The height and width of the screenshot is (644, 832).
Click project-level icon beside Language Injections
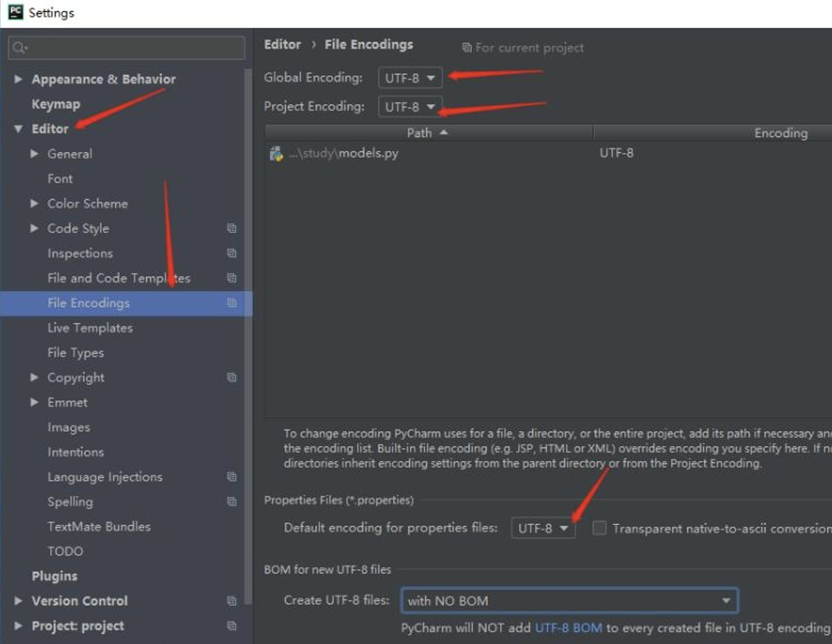(x=232, y=477)
